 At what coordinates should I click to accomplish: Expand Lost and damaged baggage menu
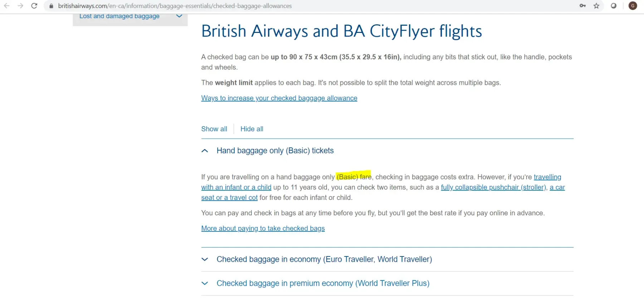179,16
